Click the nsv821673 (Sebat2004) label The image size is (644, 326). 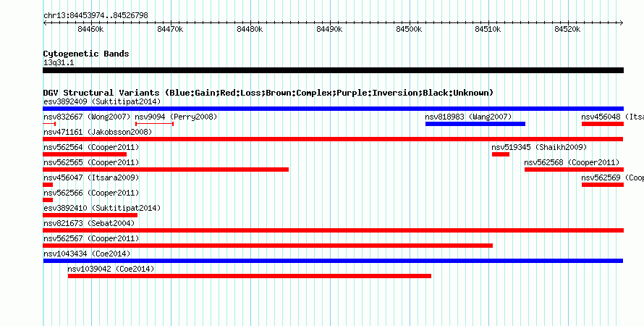click(89, 223)
